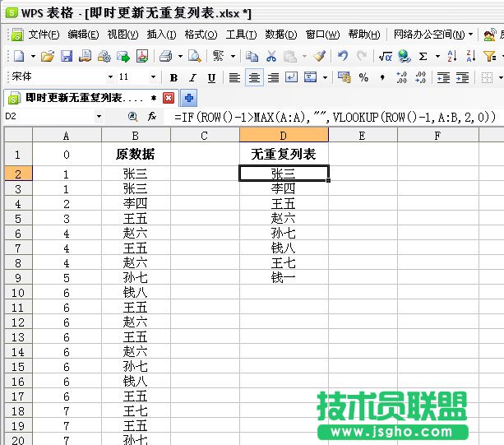This screenshot has height=445, width=504.
Task: Click the Export to PDF icon
Action: coord(142,57)
